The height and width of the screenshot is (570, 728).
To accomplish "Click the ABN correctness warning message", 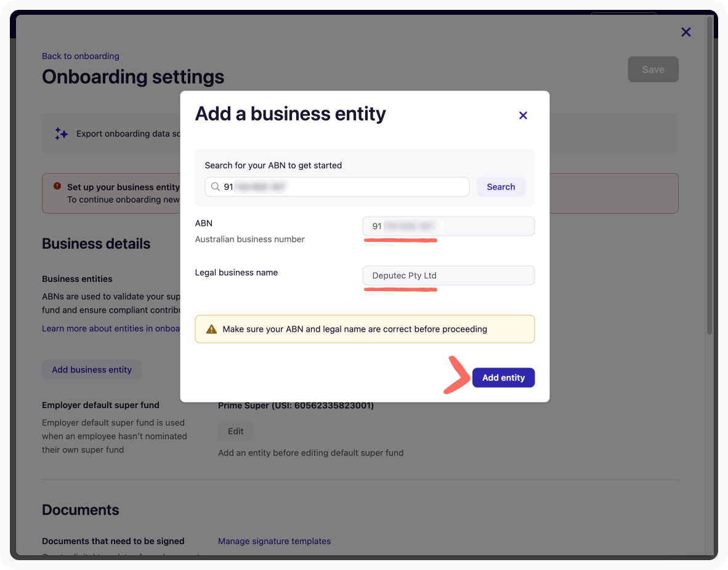I will [355, 329].
